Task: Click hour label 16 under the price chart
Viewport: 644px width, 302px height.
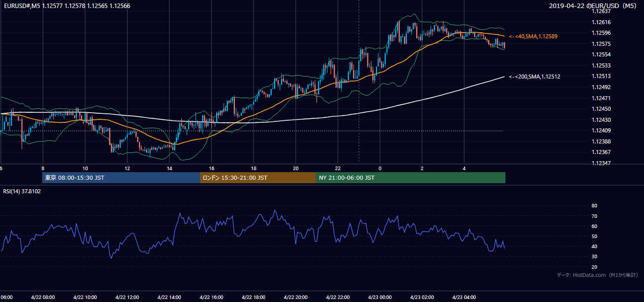Action: (x=212, y=168)
